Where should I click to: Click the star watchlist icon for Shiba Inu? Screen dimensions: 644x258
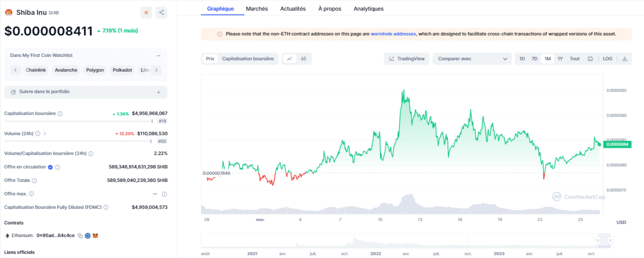(146, 13)
